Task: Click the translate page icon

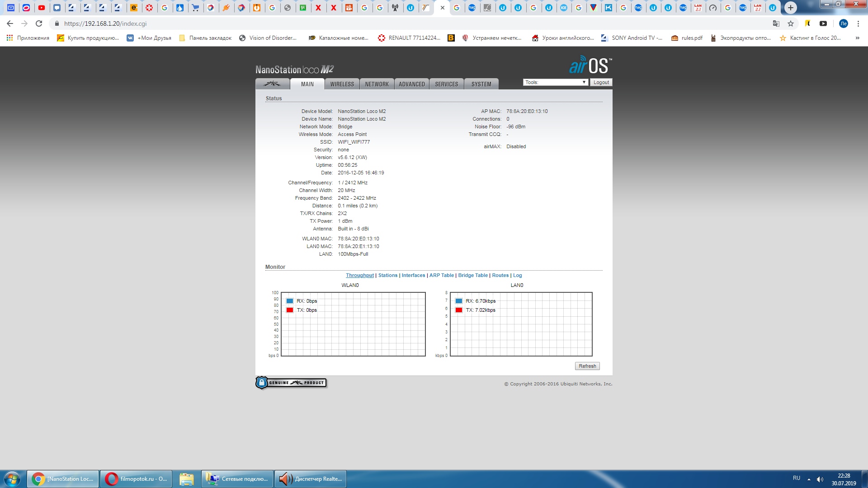Action: pos(776,23)
